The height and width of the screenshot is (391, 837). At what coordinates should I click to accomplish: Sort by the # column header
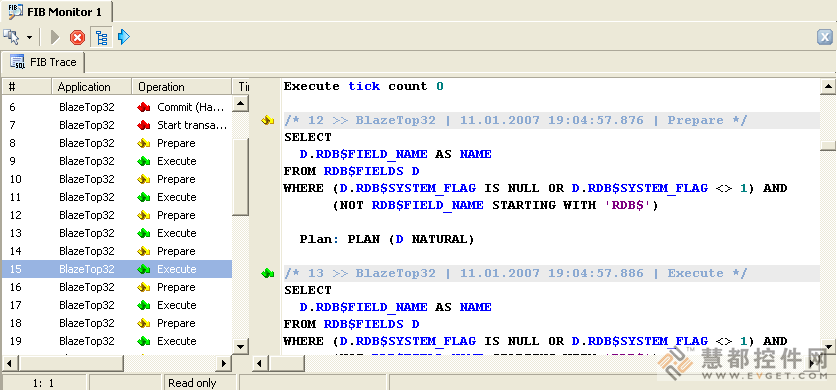[x=27, y=87]
